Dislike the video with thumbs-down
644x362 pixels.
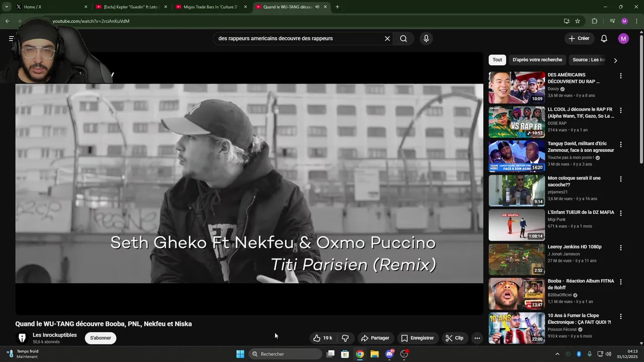345,338
